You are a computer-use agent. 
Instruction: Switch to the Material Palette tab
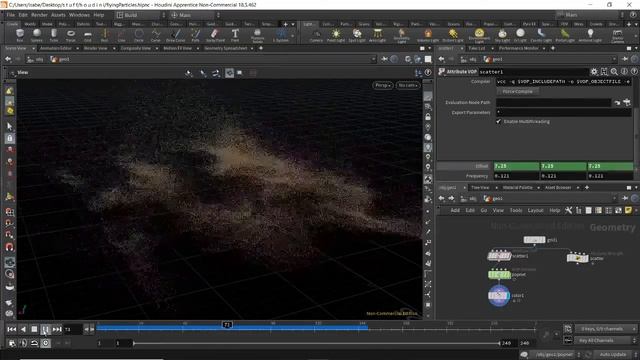coord(518,188)
